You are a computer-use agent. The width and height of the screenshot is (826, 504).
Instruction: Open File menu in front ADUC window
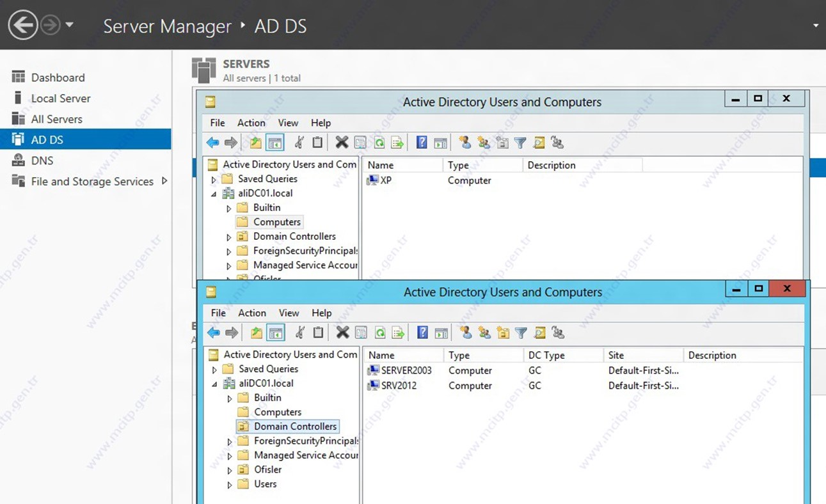pyautogui.click(x=219, y=313)
